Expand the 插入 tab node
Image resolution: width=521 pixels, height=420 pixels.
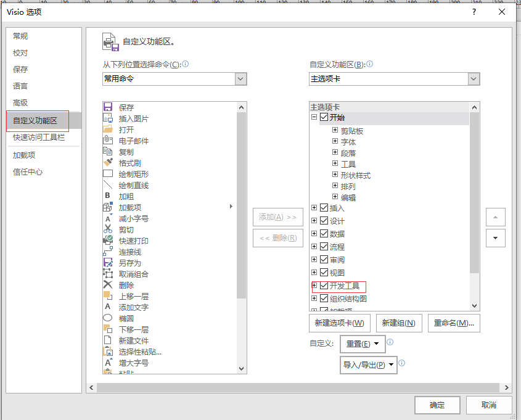pos(314,208)
